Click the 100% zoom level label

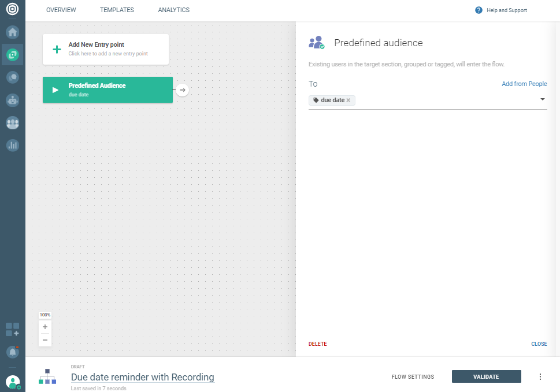pyautogui.click(x=45, y=315)
